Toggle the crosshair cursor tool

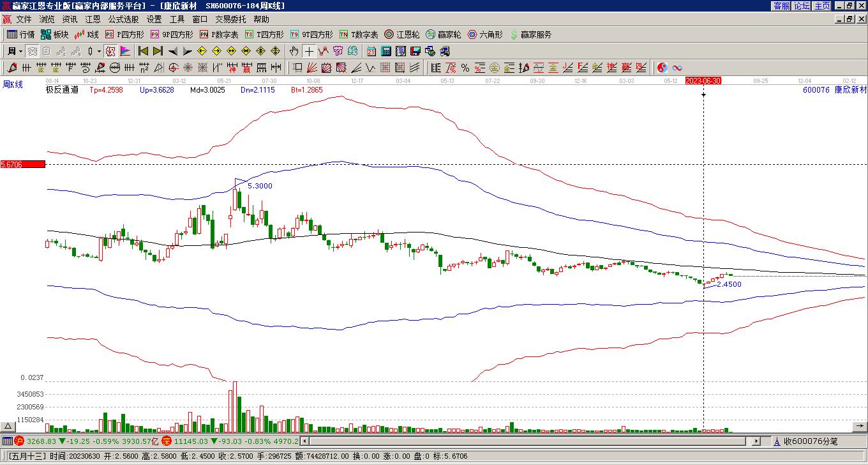(x=309, y=51)
